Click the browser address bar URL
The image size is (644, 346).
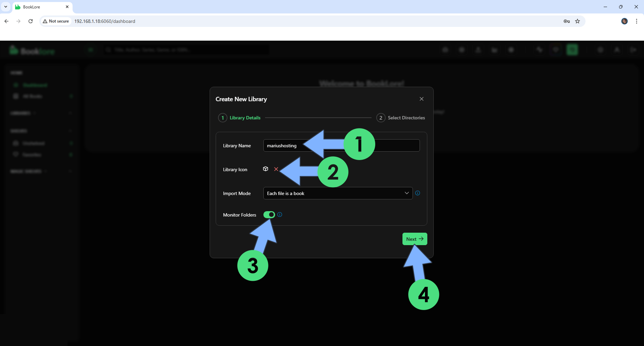pyautogui.click(x=105, y=21)
